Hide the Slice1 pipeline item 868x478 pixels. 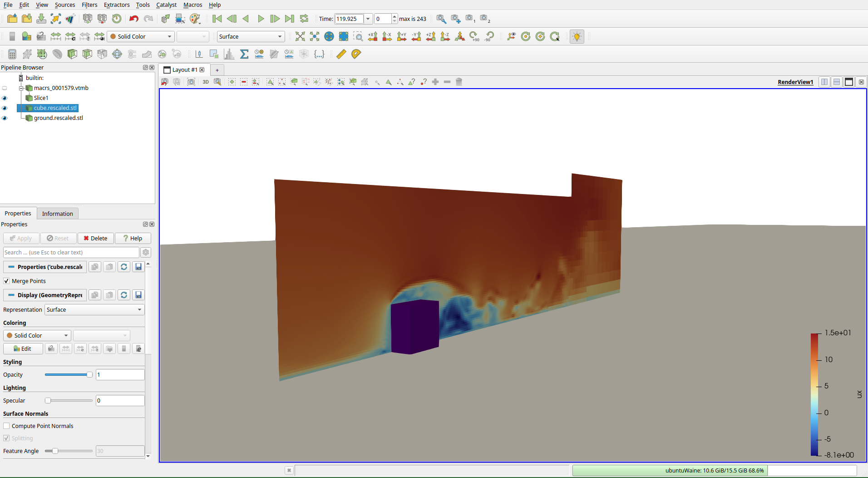[5, 98]
